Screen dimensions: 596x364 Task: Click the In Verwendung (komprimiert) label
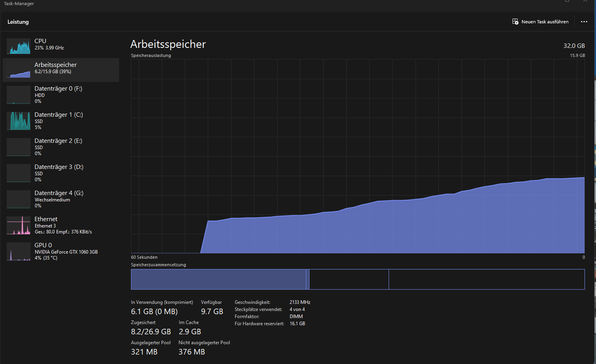pyautogui.click(x=162, y=302)
